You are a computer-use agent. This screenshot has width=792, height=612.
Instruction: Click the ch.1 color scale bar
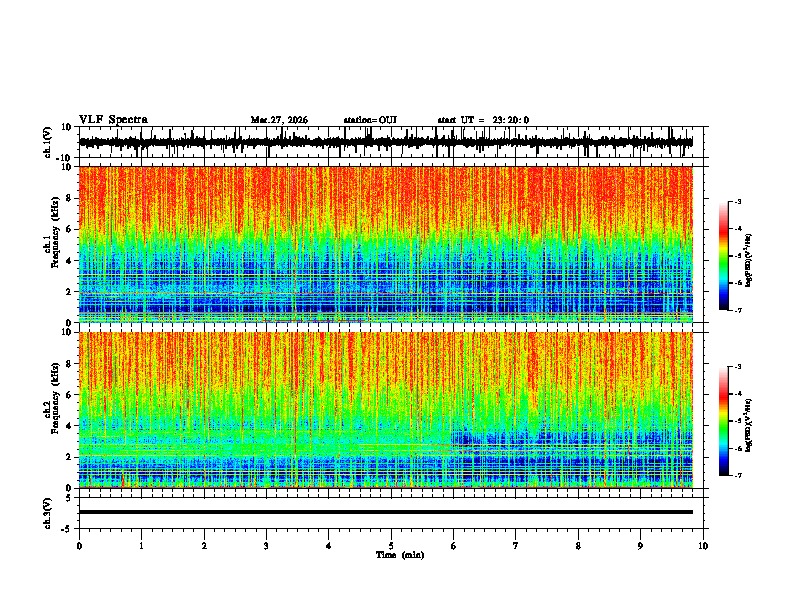(723, 256)
